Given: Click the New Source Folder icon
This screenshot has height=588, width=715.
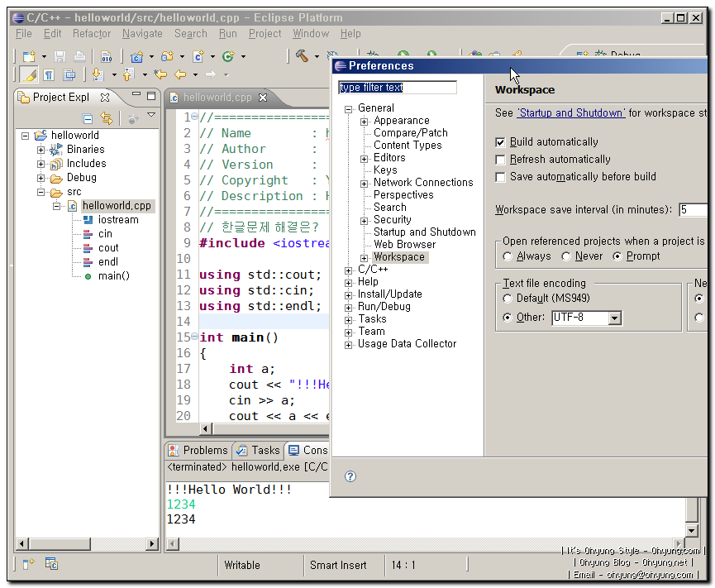Looking at the screenshot, I should pos(167,56).
